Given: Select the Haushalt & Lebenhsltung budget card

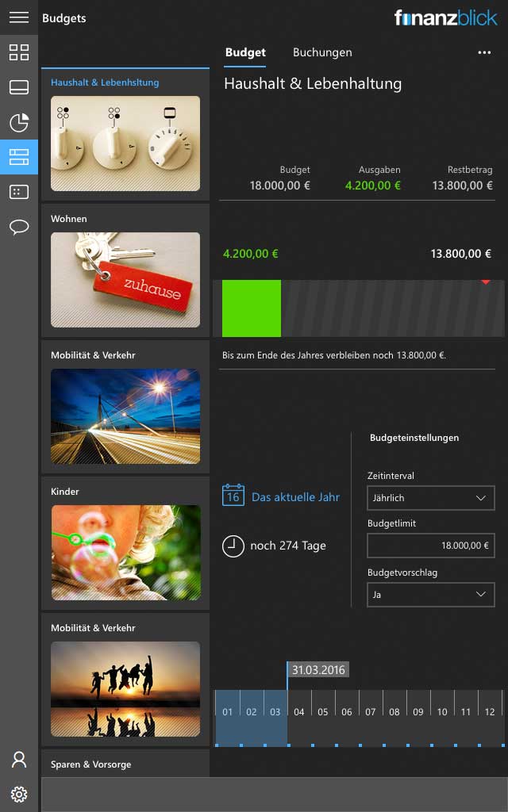Looking at the screenshot, I should (125, 134).
